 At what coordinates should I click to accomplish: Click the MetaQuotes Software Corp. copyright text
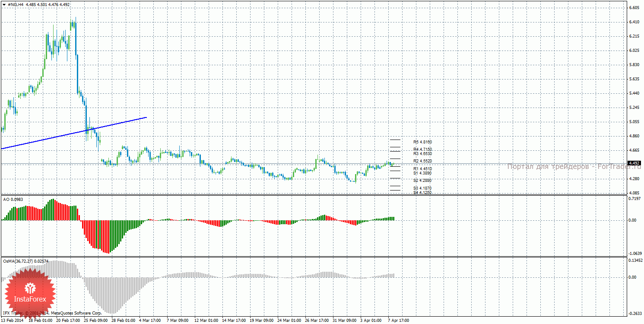(76, 312)
